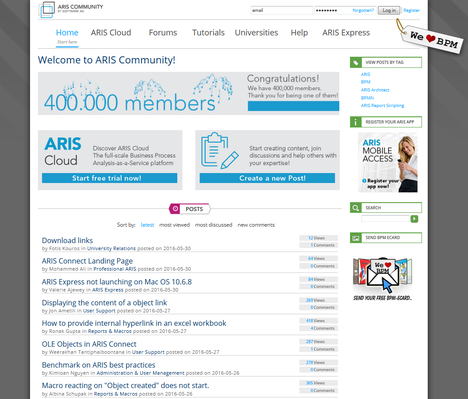The height and width of the screenshot is (399, 468).
Task: Click the sidebar search input field
Action: click(x=385, y=219)
